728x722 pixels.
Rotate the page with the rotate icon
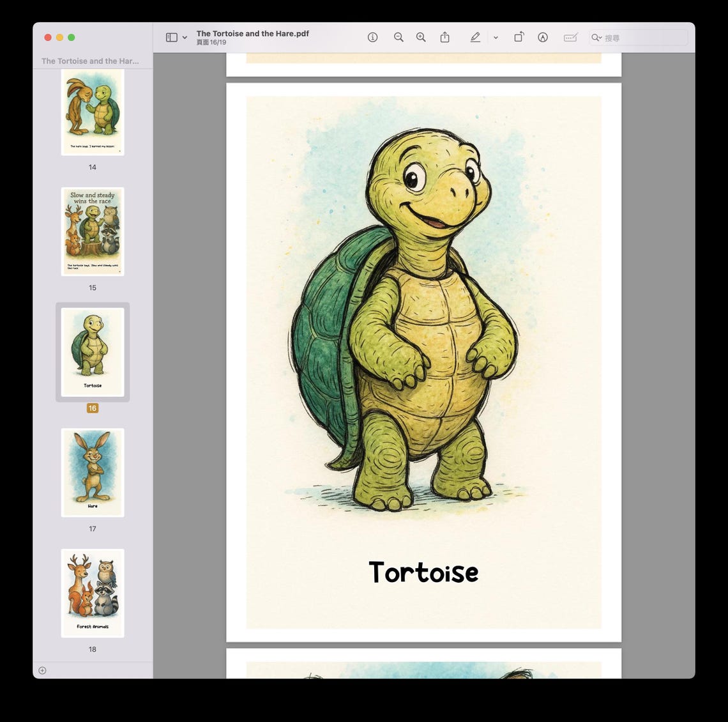click(x=519, y=37)
